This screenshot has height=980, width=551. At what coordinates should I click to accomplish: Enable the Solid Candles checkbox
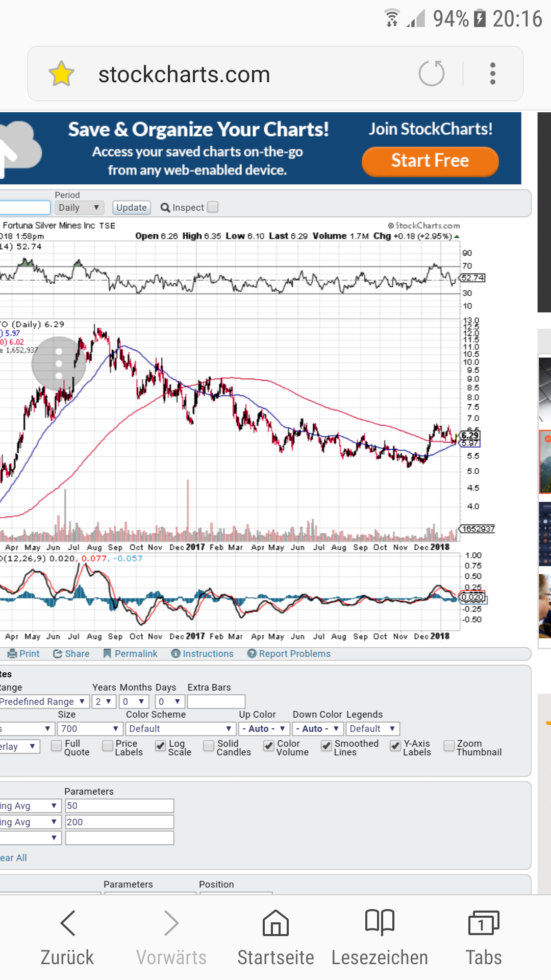tap(209, 746)
